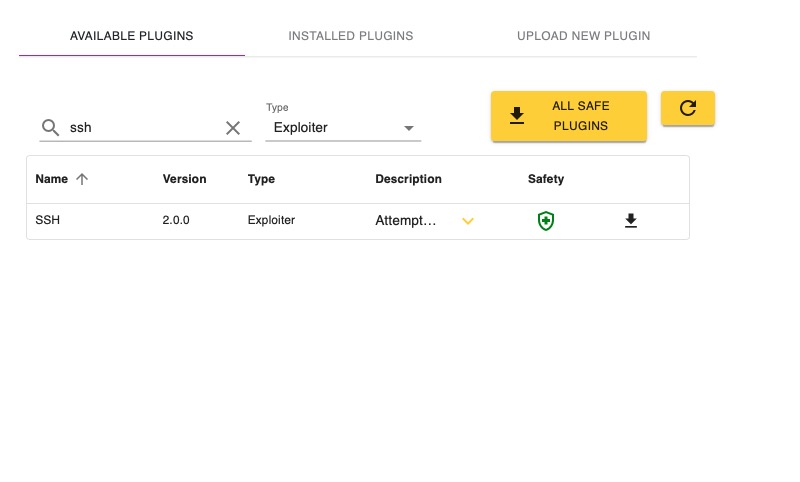
Task: Click the Safety column header
Action: tap(546, 179)
